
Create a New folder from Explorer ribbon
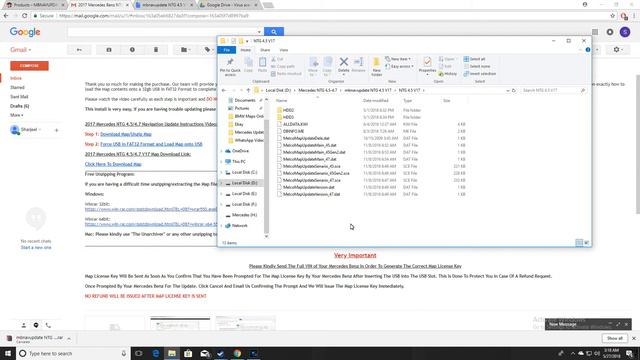click(x=376, y=67)
